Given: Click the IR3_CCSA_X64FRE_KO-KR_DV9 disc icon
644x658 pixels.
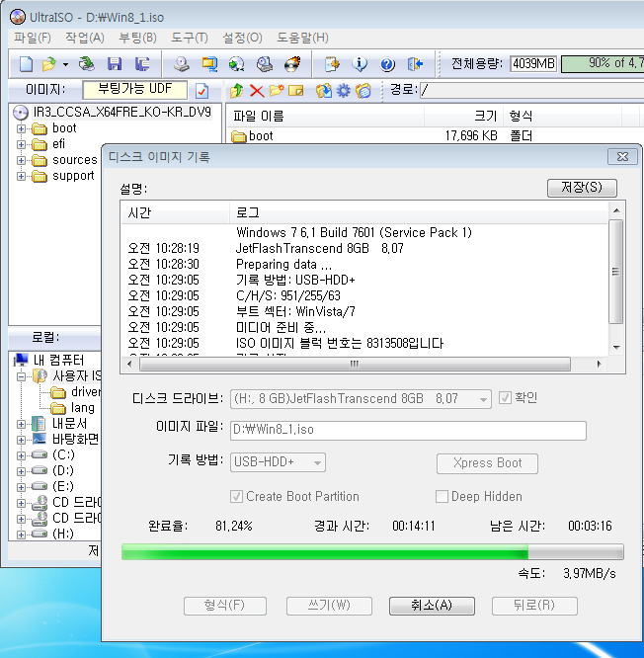Looking at the screenshot, I should click(21, 112).
